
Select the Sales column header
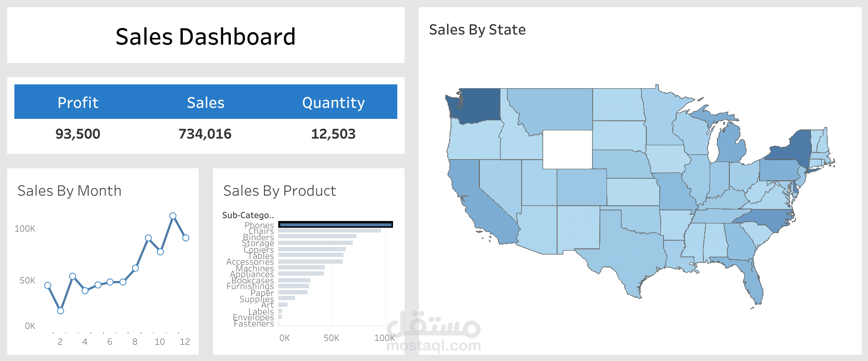coord(205,103)
